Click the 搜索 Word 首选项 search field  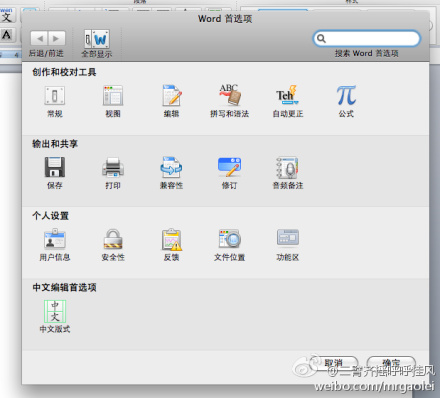(x=367, y=38)
